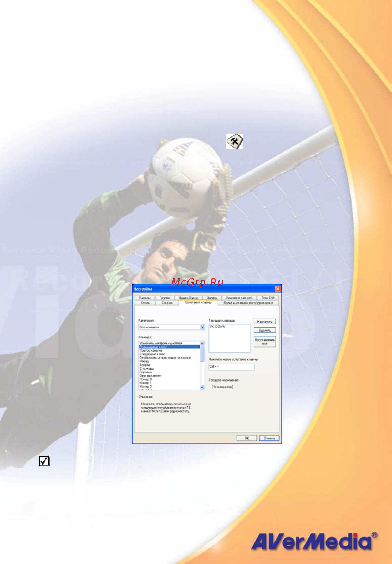This screenshot has height=564, width=392.
Task: Select command Предыдущий канал in list
Action: coord(169,347)
